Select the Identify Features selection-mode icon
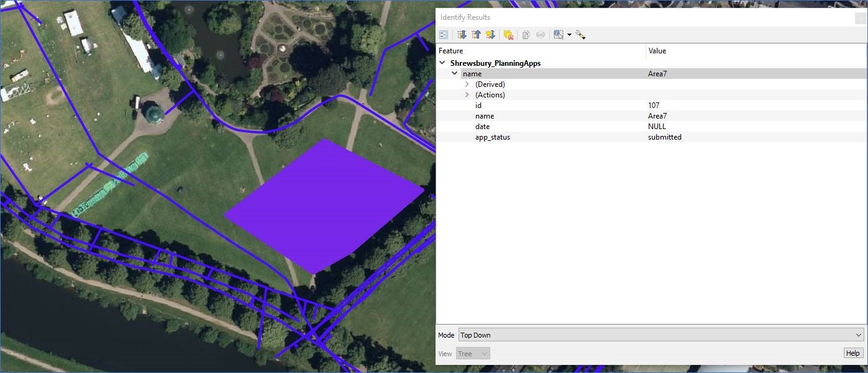868x373 pixels. point(559,35)
